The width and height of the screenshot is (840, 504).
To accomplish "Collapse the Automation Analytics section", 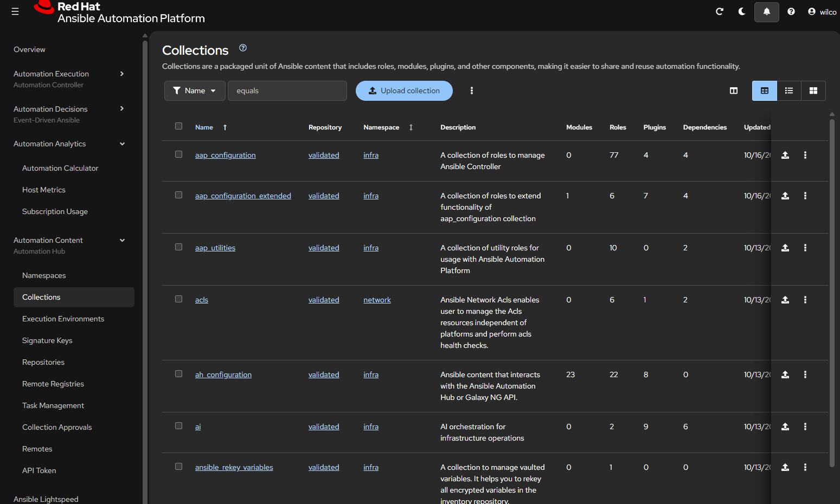I will tap(122, 144).
